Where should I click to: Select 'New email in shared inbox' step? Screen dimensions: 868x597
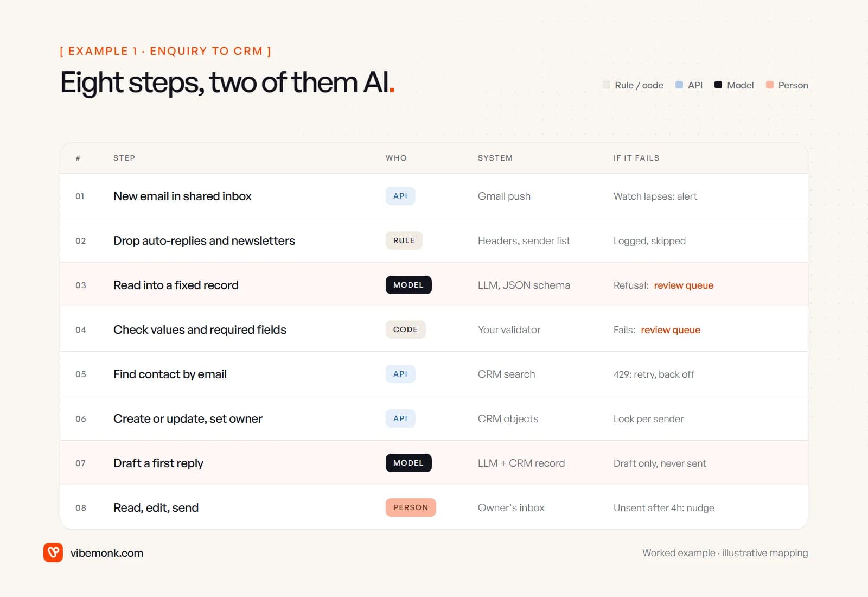tap(182, 196)
